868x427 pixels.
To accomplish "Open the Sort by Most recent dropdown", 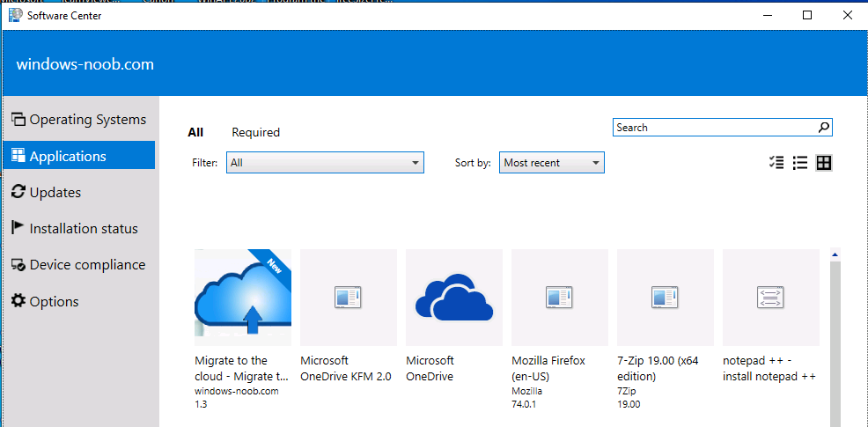I will [x=551, y=163].
